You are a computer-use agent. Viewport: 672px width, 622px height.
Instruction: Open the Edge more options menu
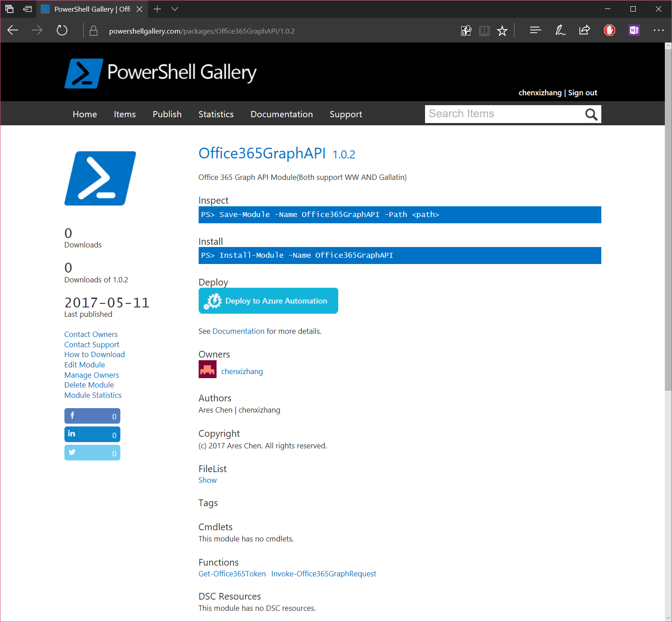659,30
